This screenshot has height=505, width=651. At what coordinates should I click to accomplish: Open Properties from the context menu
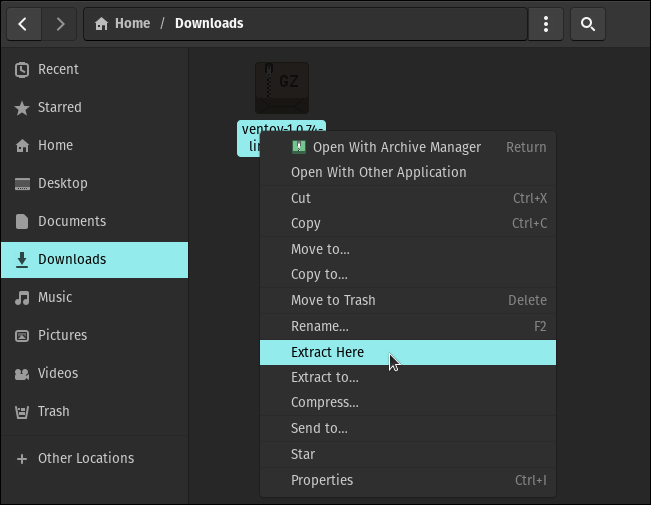click(321, 480)
